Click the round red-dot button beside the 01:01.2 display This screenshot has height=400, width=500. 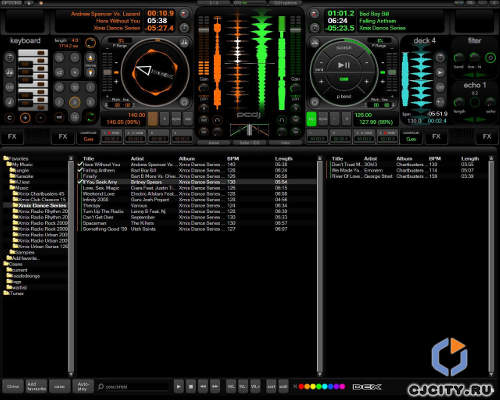click(x=314, y=13)
